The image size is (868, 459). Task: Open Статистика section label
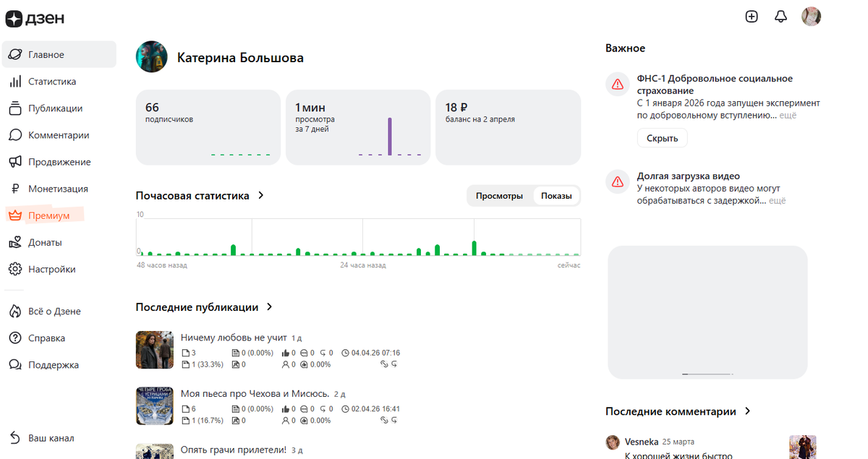click(52, 82)
